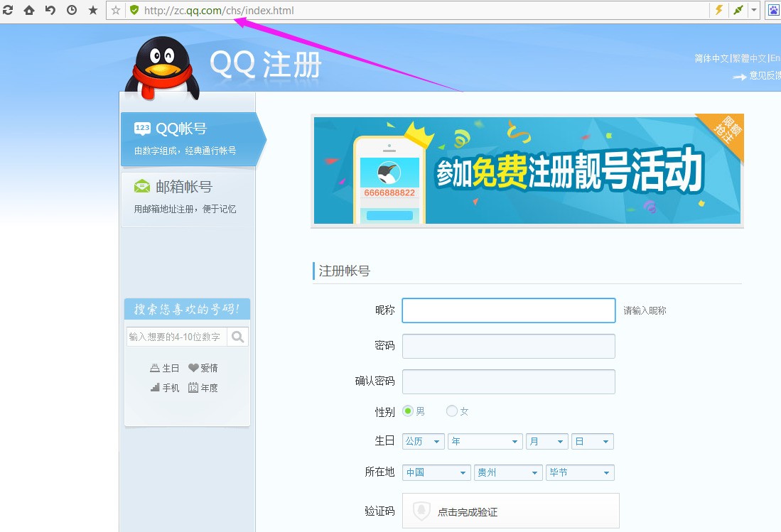This screenshot has width=781, height=532.
Task: Click the undo/restore page icon
Action: [x=50, y=10]
